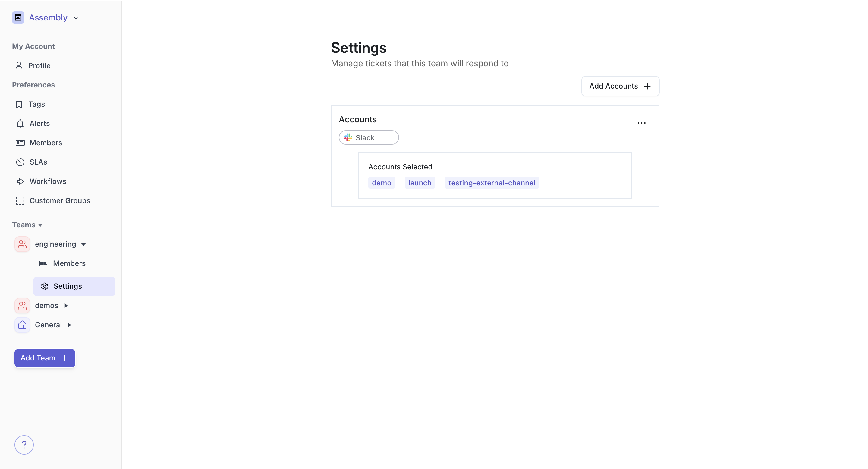Click the Add Accounts button

pyautogui.click(x=620, y=86)
